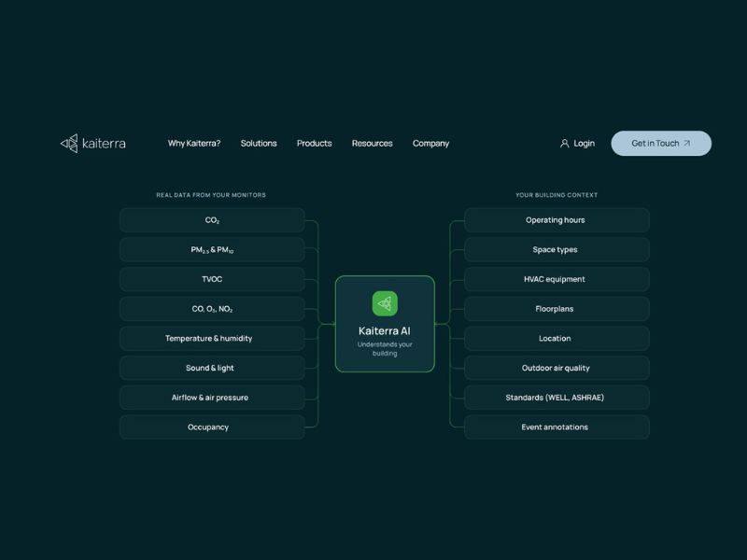Screen dimensions: 747x560
Task: Select the Location pill
Action: click(557, 338)
